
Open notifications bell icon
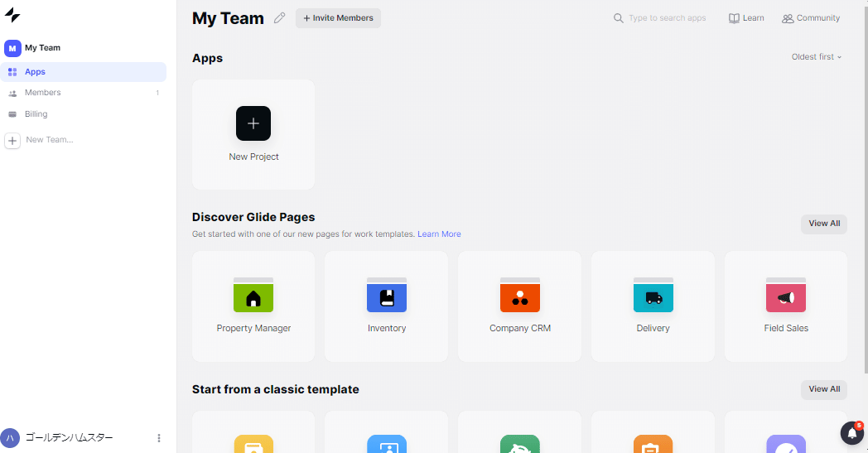coord(852,433)
